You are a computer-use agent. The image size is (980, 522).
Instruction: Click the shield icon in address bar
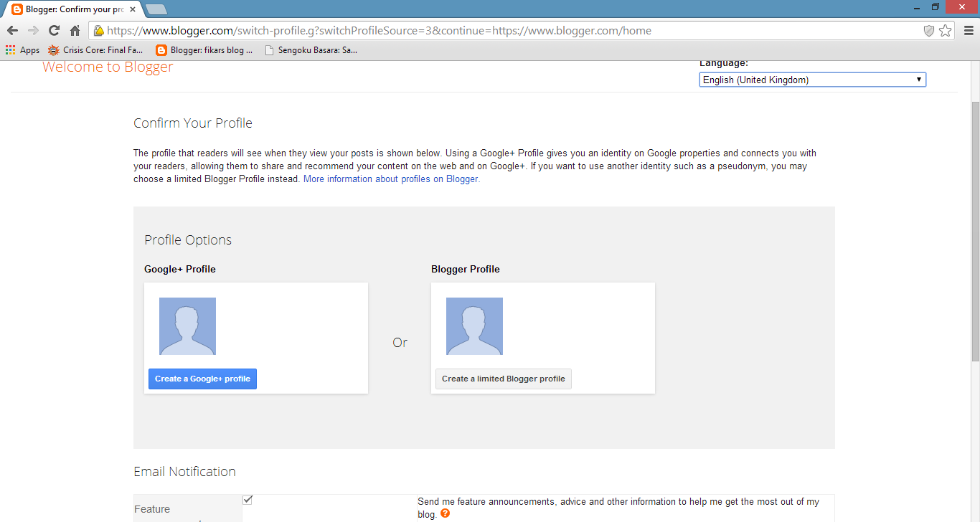point(928,31)
